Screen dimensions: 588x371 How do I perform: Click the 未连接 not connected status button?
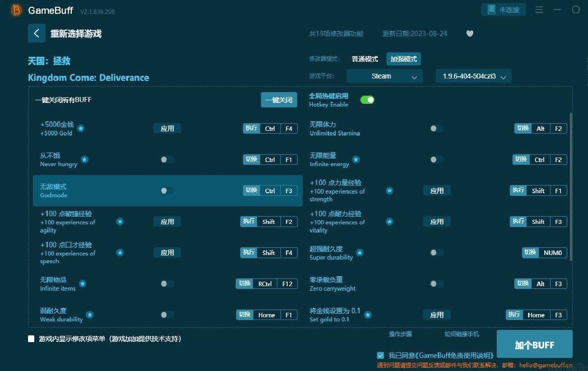coord(503,9)
